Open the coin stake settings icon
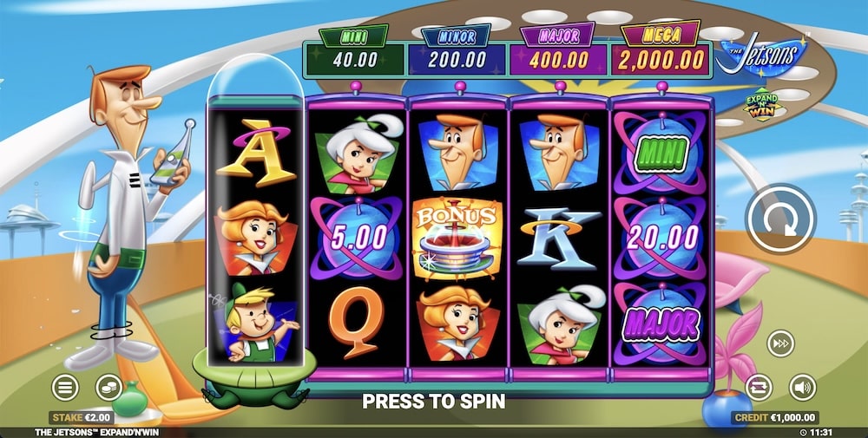Image resolution: width=868 pixels, height=438 pixels. pyautogui.click(x=109, y=388)
